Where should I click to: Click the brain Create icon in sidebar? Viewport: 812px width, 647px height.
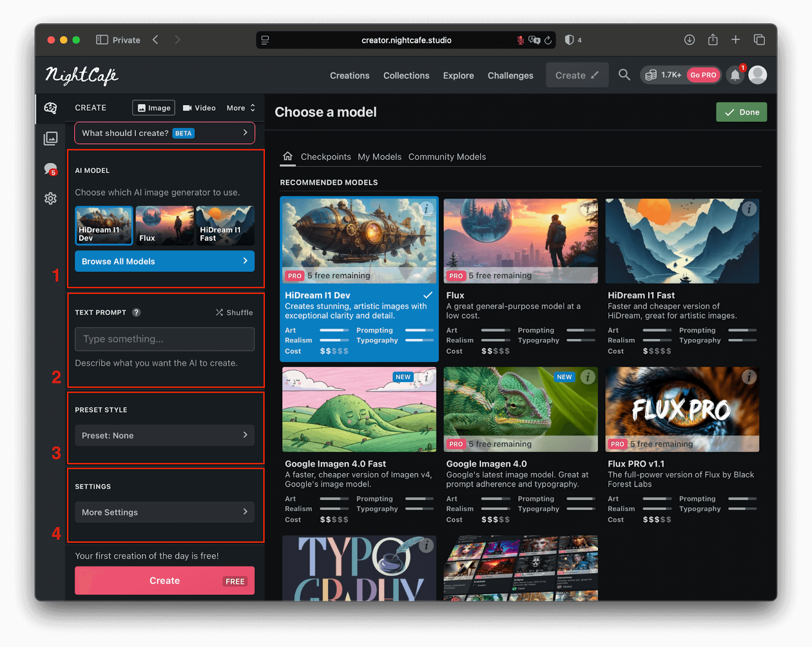pos(50,108)
